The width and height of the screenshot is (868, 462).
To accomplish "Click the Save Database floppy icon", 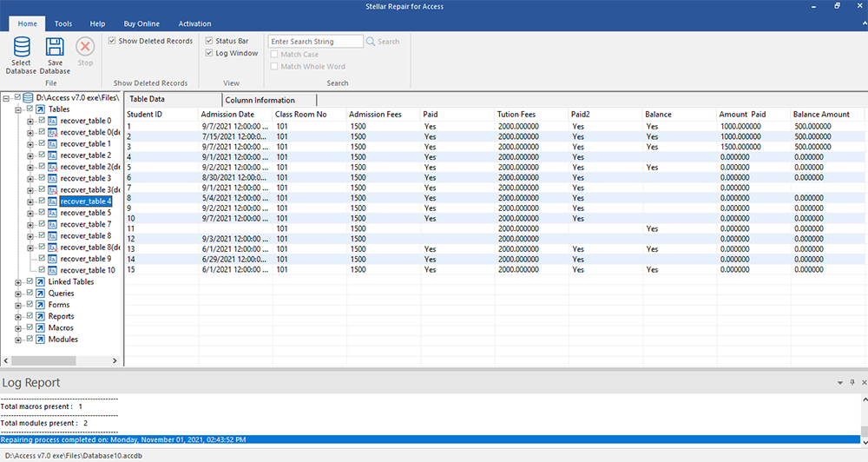I will coord(55,48).
